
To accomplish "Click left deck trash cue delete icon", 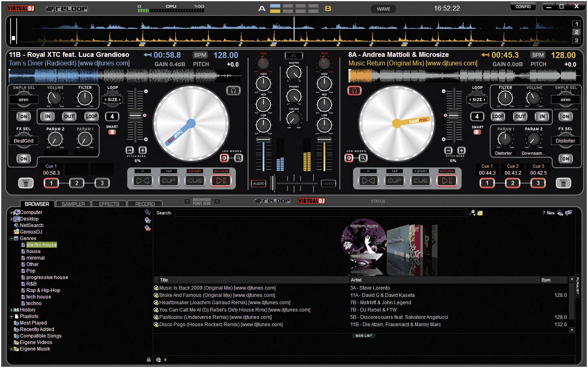I will pos(26,183).
